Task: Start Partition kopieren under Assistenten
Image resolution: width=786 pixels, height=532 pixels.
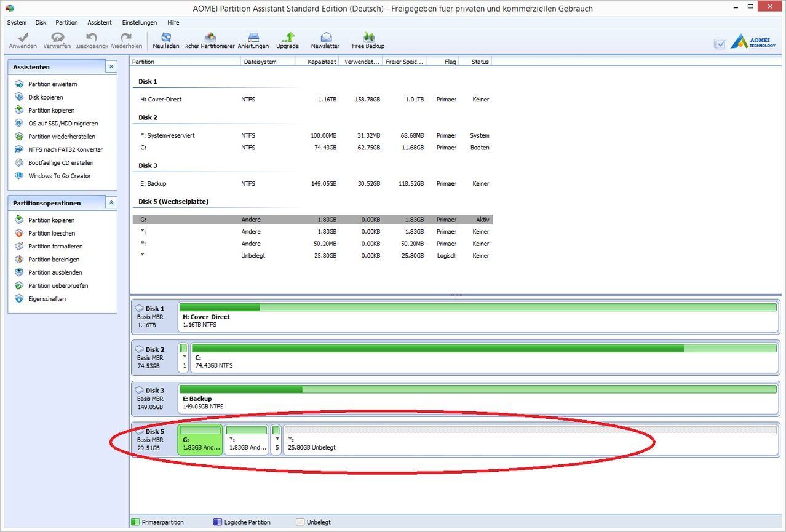Action: point(51,111)
